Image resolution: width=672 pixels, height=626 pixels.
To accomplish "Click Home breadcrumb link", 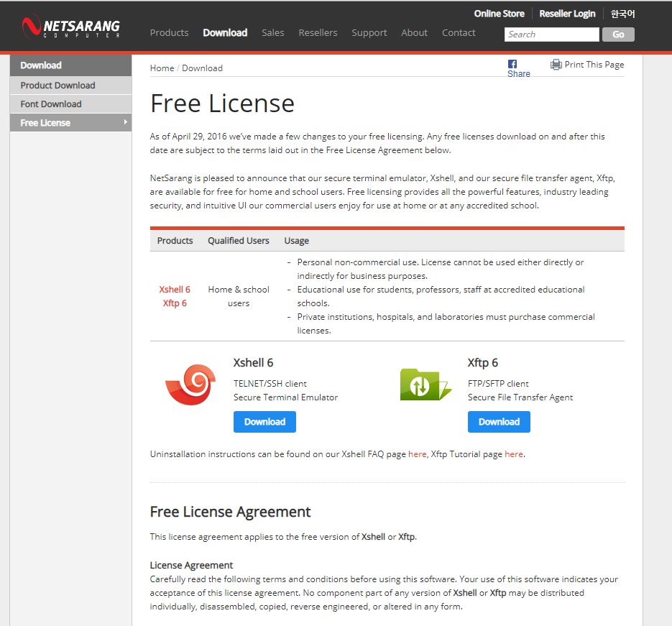I will pyautogui.click(x=162, y=68).
